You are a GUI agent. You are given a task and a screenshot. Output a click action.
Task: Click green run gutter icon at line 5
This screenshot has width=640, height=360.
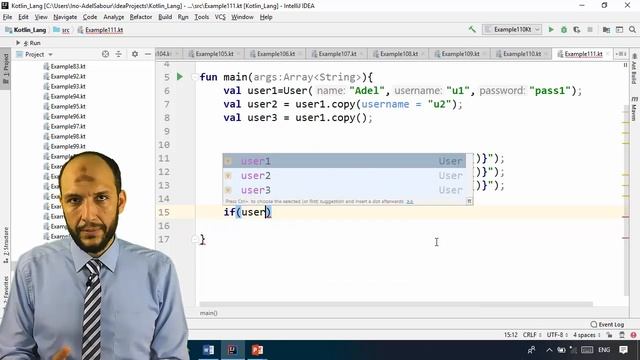coord(180,77)
